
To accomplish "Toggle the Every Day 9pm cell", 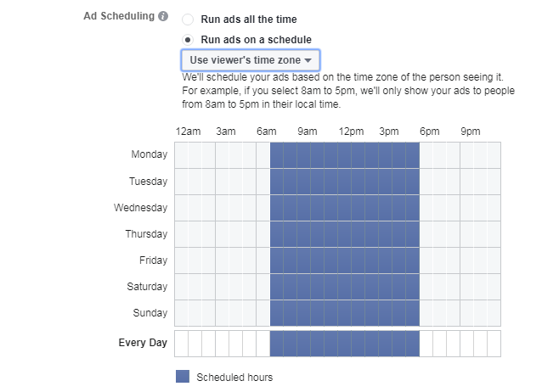I will pos(466,343).
